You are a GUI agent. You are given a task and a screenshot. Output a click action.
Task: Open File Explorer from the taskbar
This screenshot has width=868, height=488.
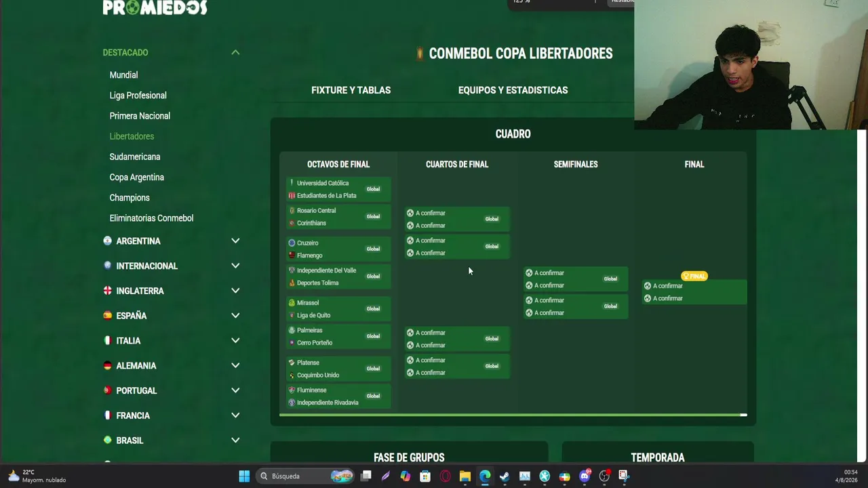click(x=465, y=476)
